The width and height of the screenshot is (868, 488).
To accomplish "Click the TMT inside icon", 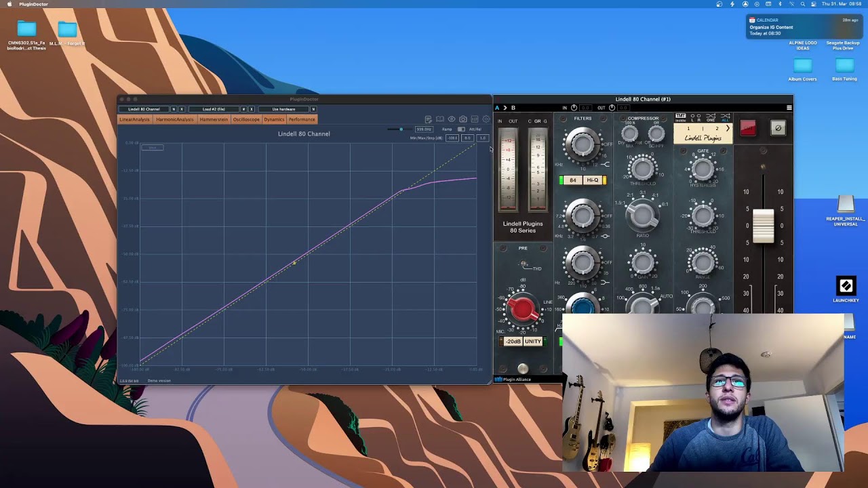I will point(681,118).
